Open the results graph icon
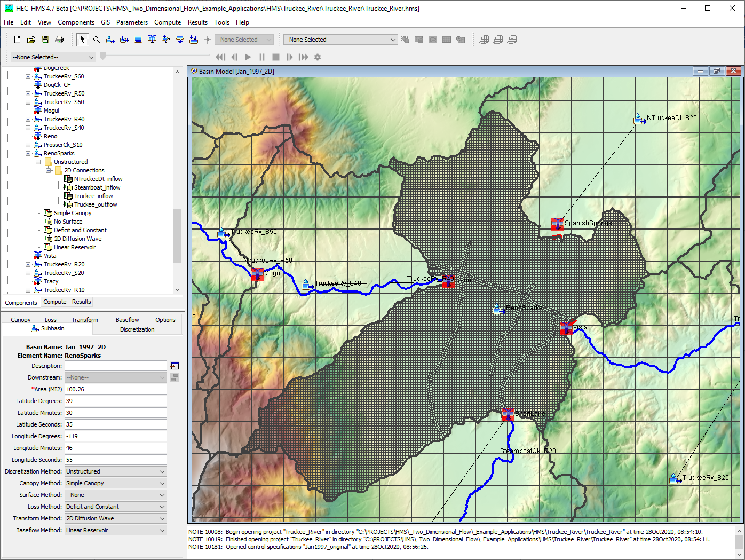This screenshot has width=745, height=560. (433, 40)
